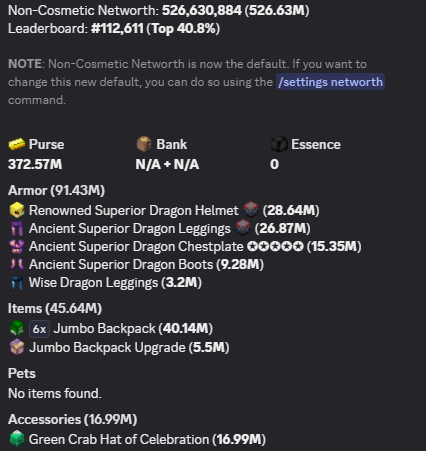Click the gold Purse icon
This screenshot has width=426, height=451.
(17, 144)
